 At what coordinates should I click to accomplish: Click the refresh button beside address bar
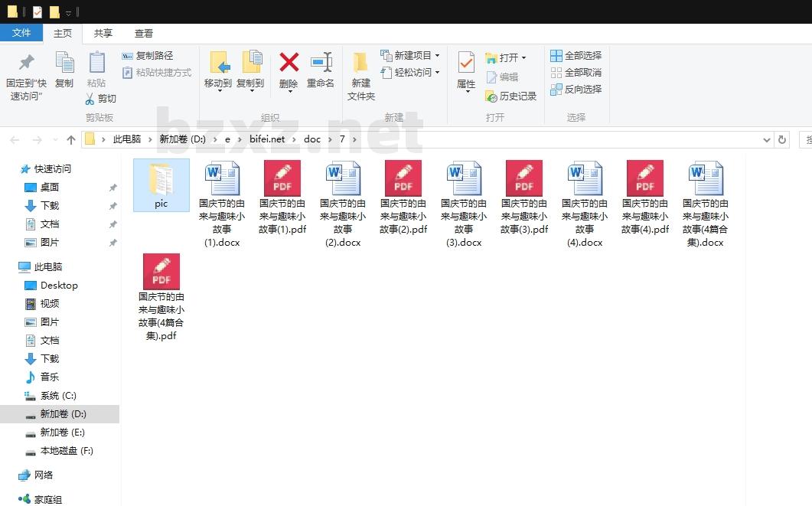[782, 140]
